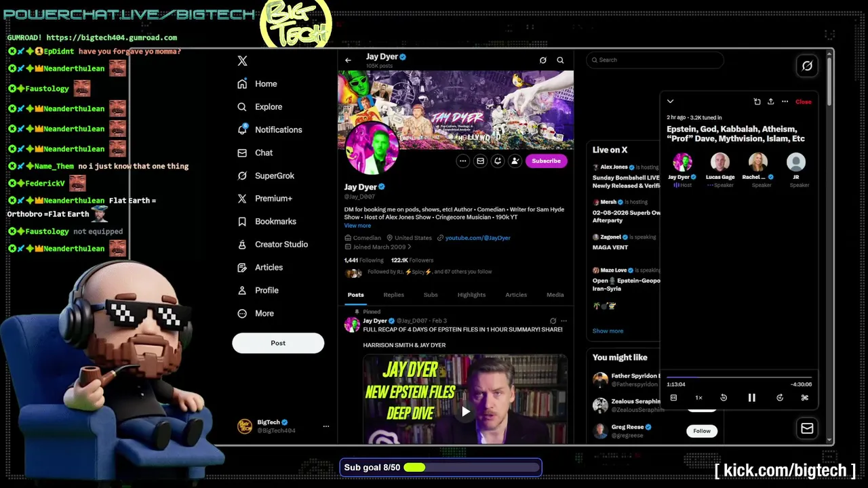This screenshot has height=488, width=868.
Task: Switch to the Articles profile tab
Action: [516, 295]
